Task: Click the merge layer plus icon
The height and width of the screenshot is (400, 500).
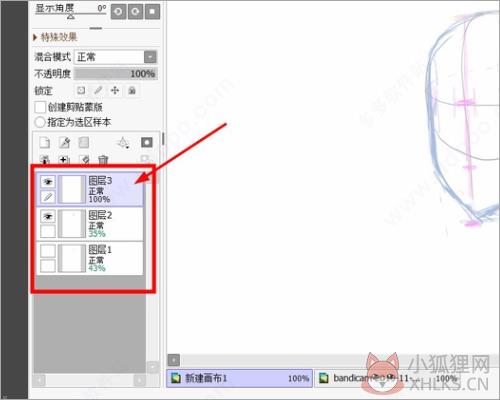Action: [64, 160]
